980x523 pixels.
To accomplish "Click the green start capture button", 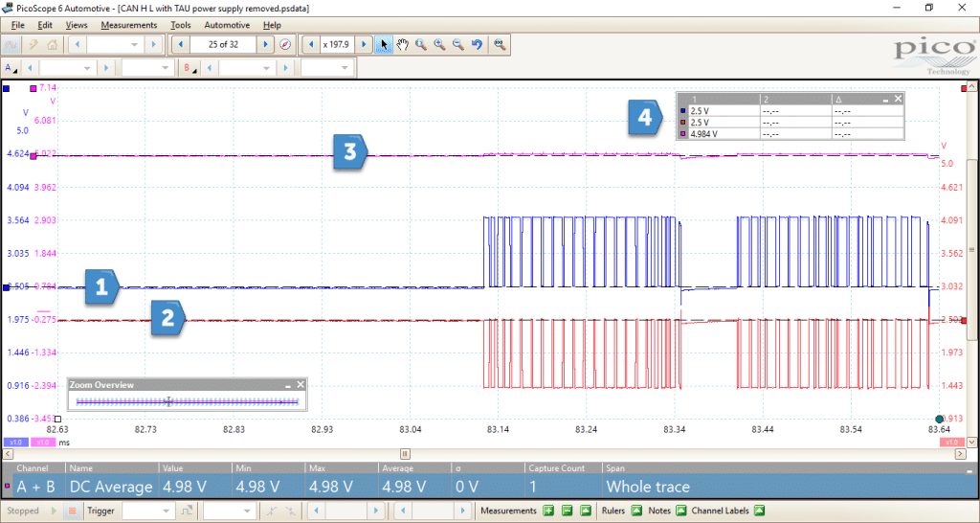I will point(54,511).
